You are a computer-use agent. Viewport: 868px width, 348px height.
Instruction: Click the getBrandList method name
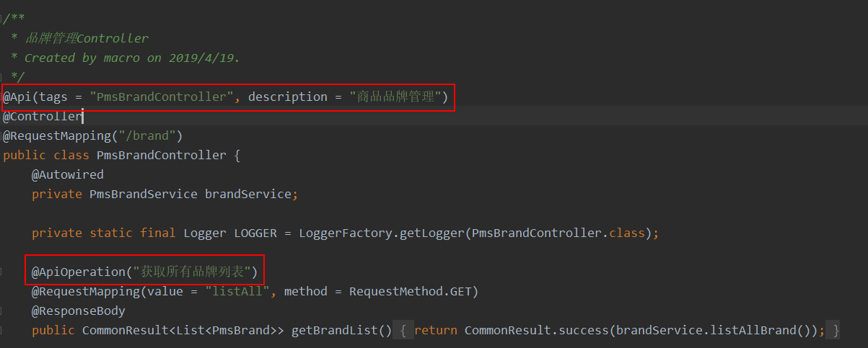tap(341, 330)
